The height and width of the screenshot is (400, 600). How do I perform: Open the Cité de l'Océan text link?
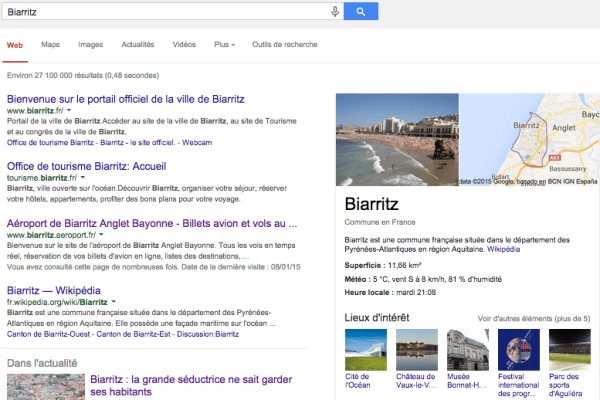[x=358, y=381]
